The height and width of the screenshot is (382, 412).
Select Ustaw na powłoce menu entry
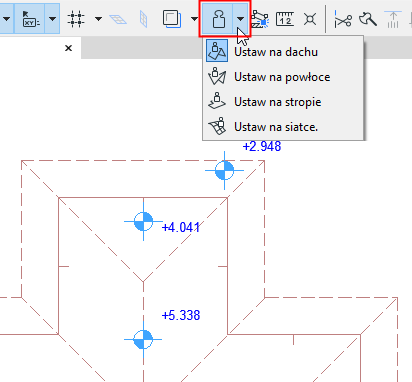click(x=283, y=77)
